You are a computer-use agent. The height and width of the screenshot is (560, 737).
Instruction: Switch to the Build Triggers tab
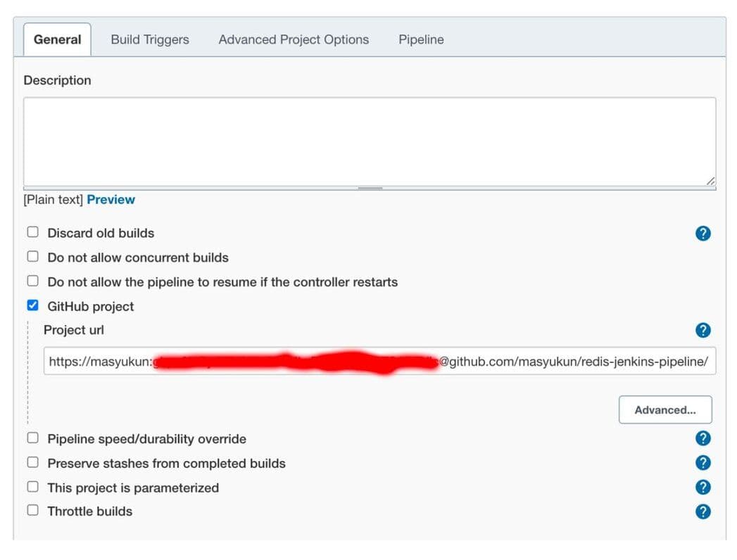coord(149,39)
